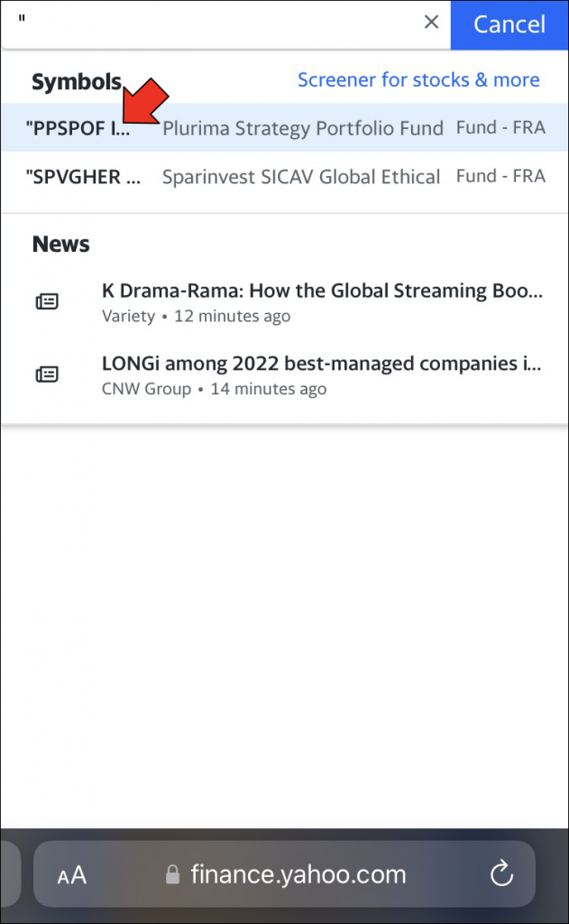Open the AA text size menu in Safari
The image size is (569, 924).
(x=71, y=873)
